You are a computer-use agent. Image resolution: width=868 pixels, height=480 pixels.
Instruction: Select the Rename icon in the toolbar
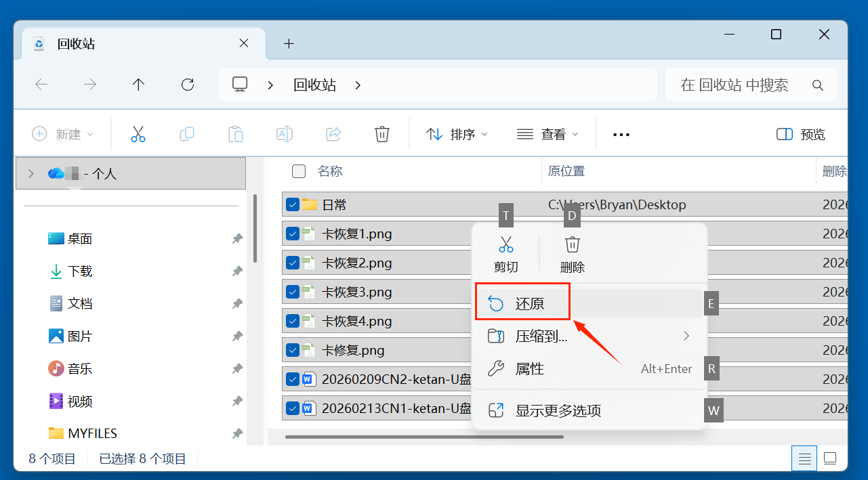(x=285, y=133)
